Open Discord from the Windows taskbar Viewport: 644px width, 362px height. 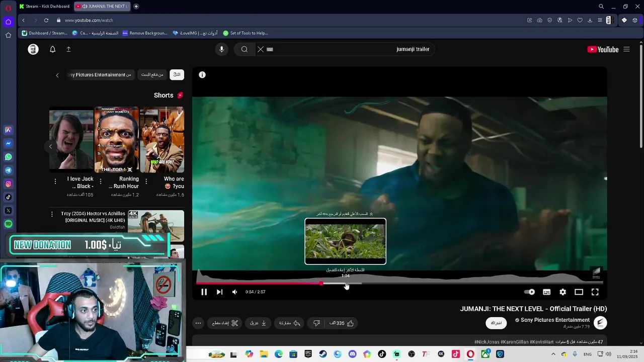(x=352, y=354)
